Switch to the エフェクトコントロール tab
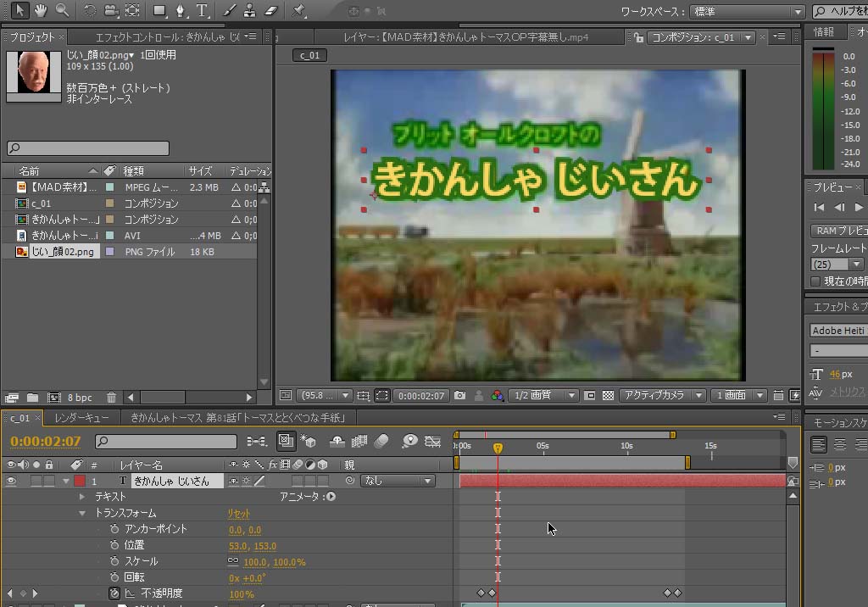Image resolution: width=868 pixels, height=607 pixels. click(x=167, y=37)
